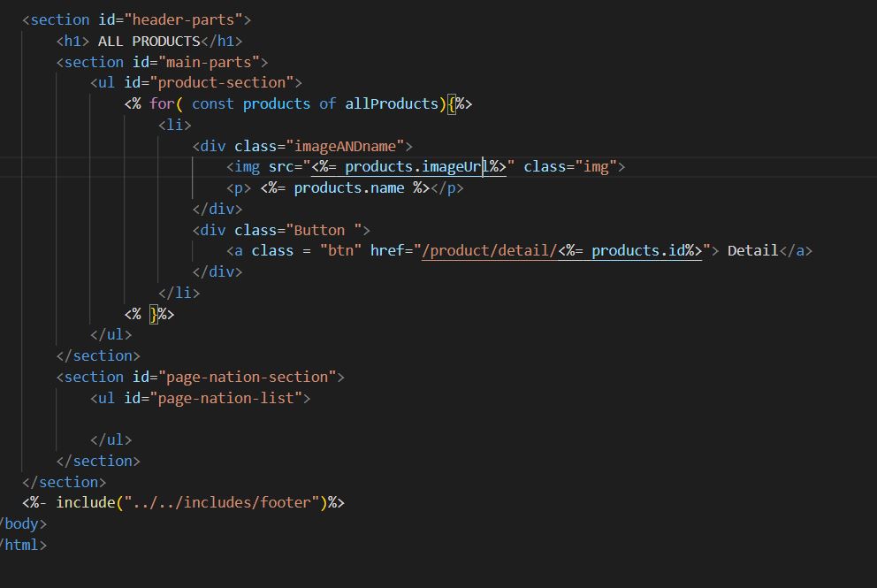877x588 pixels.
Task: Click the "page-nation-list" id string
Action: 226,399
